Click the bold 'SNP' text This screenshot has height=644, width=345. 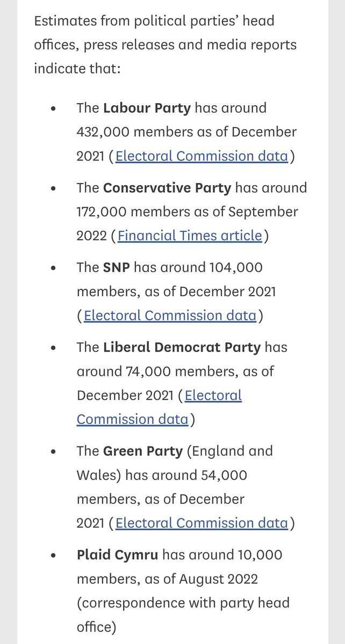pos(117,267)
